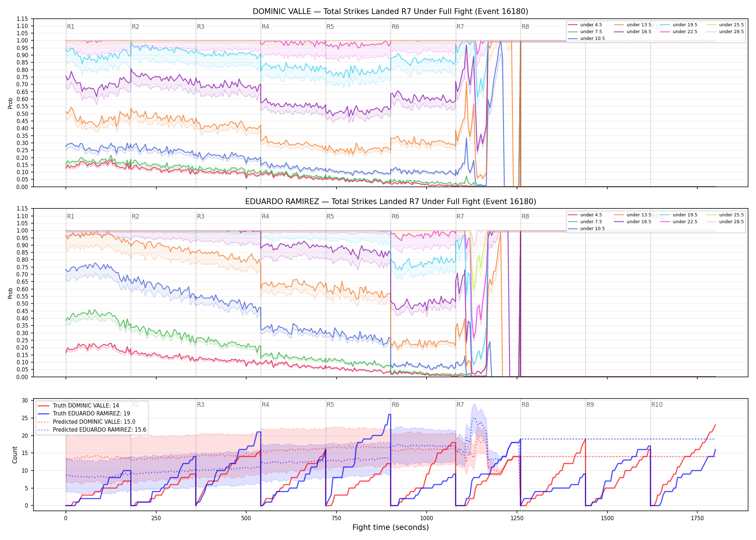
Task: Click the 'Count' y-axis label
Action: pyautogui.click(x=15, y=455)
